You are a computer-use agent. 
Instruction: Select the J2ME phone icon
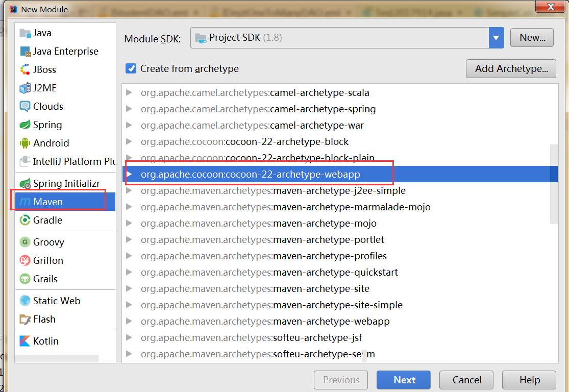(x=25, y=88)
